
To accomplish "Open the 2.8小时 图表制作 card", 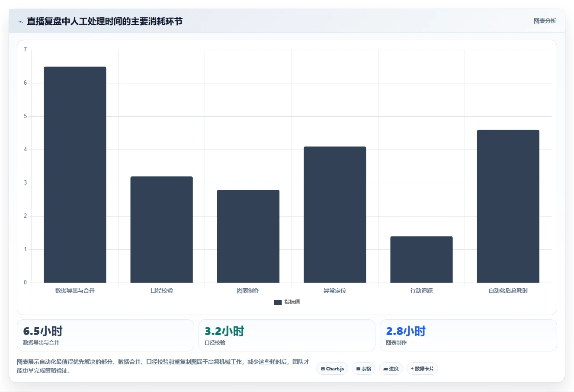I will pyautogui.click(x=468, y=335).
